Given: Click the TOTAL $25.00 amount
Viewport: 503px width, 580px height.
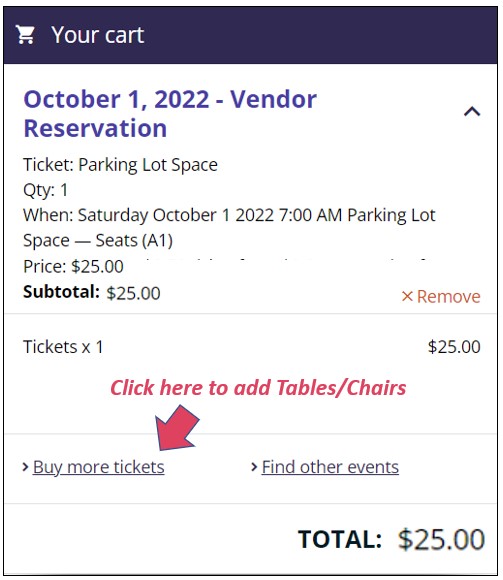Looking at the screenshot, I should [441, 539].
